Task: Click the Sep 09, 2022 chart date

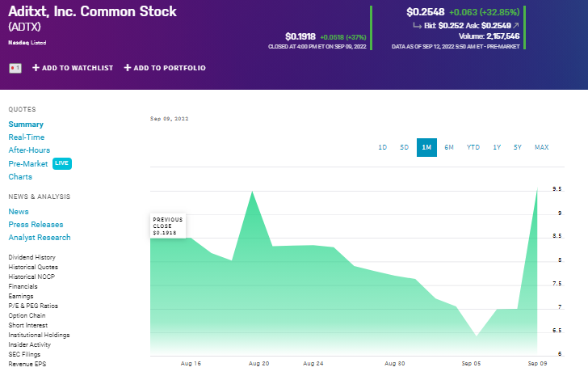Action: [169, 119]
